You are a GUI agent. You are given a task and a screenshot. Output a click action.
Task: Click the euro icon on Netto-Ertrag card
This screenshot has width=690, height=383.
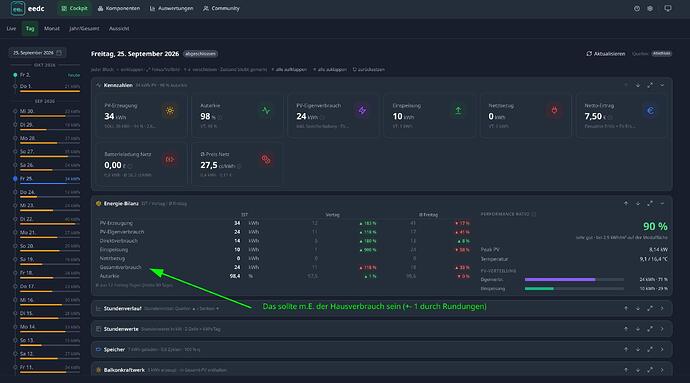[x=650, y=110]
